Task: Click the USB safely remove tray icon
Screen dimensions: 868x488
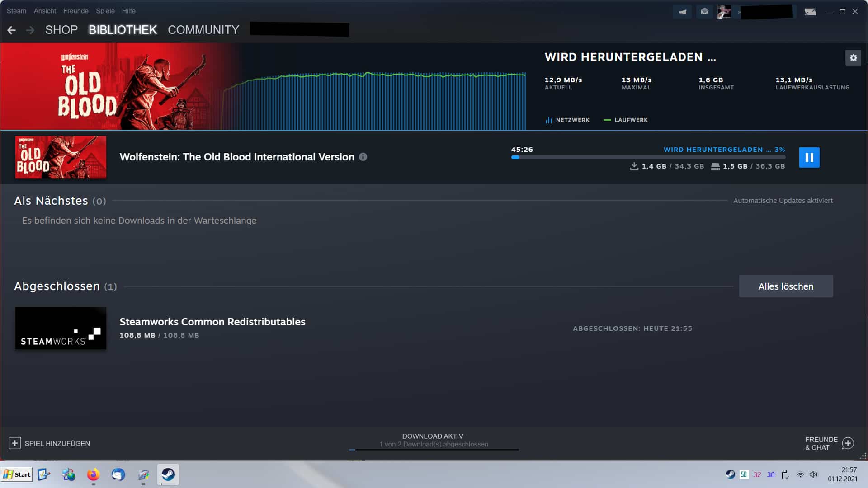Action: click(785, 474)
